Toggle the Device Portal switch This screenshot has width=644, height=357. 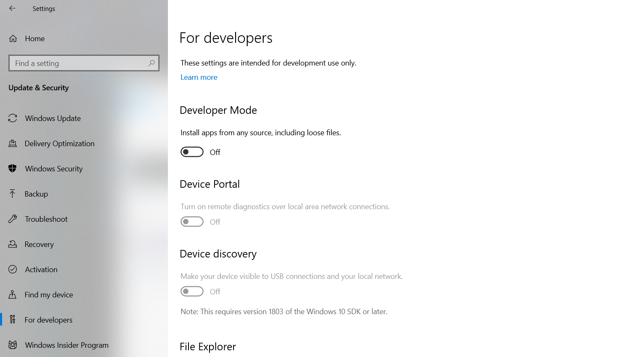pyautogui.click(x=192, y=222)
